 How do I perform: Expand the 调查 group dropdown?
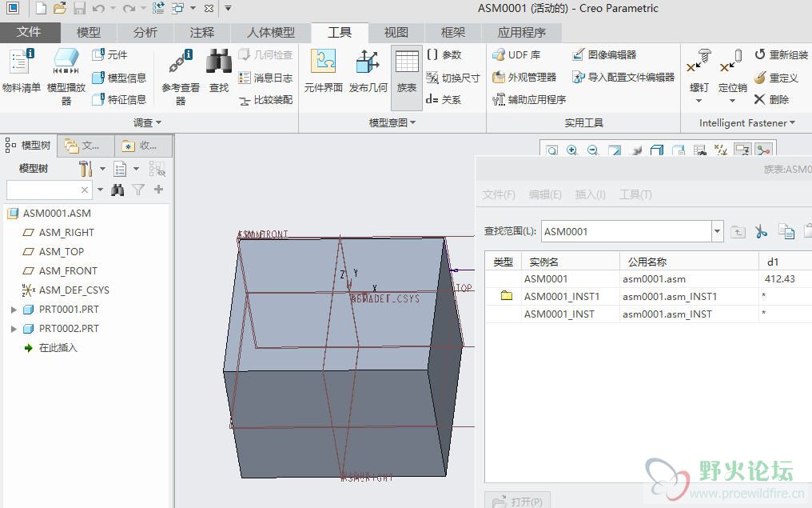coord(148,122)
